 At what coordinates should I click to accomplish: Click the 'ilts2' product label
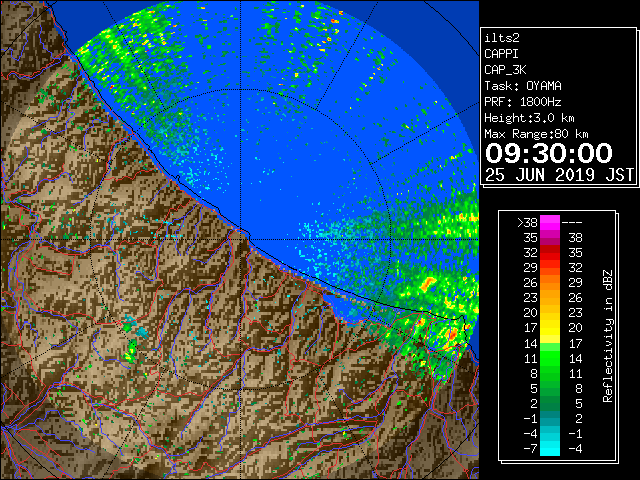coord(502,38)
